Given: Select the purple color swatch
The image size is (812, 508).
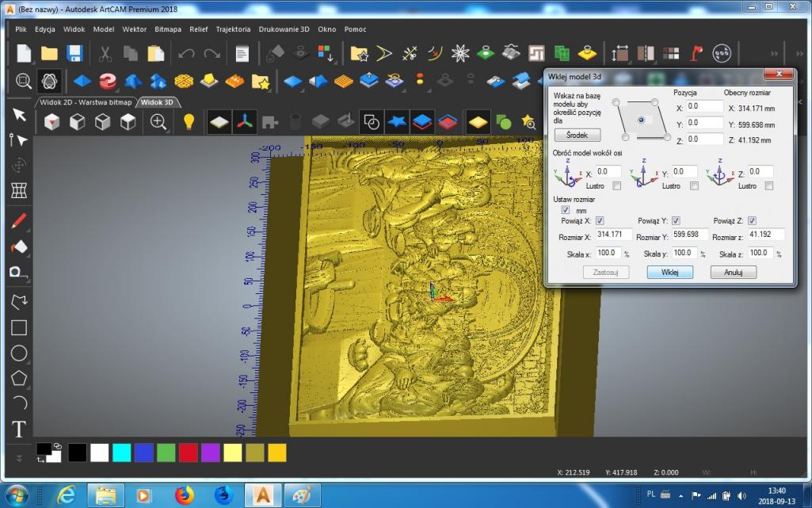Looking at the screenshot, I should 210,453.
